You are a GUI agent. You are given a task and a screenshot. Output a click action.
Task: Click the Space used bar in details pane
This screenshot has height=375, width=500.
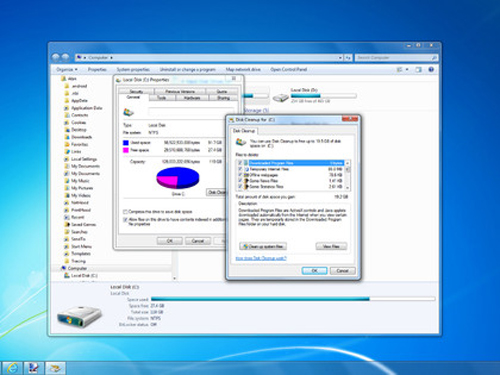(x=293, y=299)
